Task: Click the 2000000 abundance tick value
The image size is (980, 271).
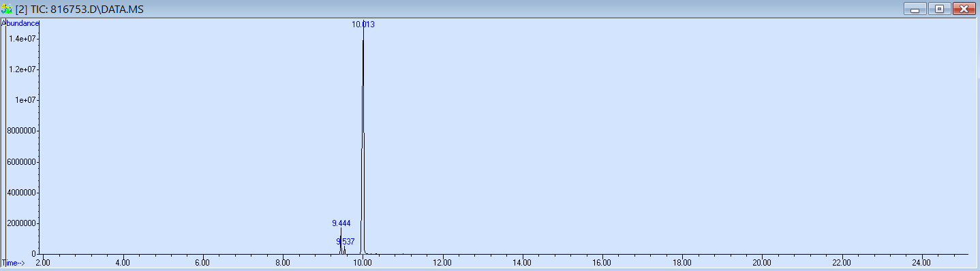Action: pos(22,223)
